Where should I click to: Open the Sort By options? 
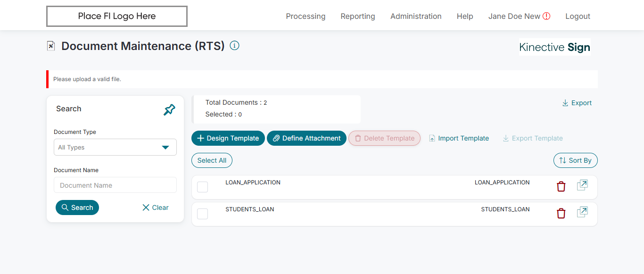click(575, 160)
